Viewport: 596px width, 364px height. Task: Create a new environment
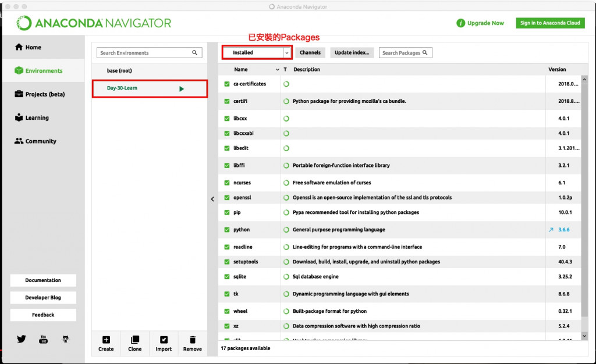[106, 344]
